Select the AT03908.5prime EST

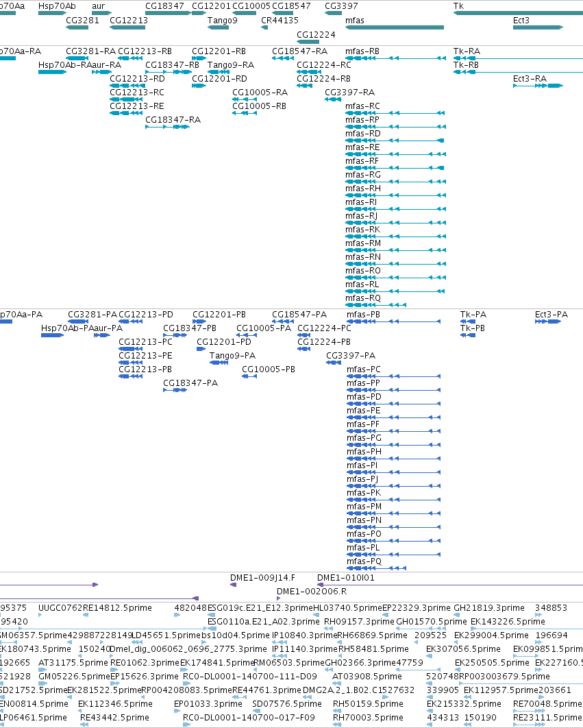click(335, 683)
